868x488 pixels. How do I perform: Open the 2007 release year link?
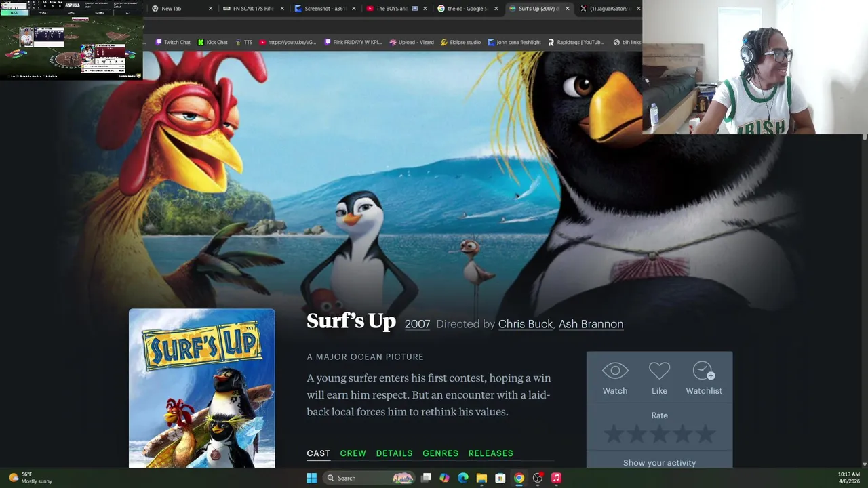point(417,324)
